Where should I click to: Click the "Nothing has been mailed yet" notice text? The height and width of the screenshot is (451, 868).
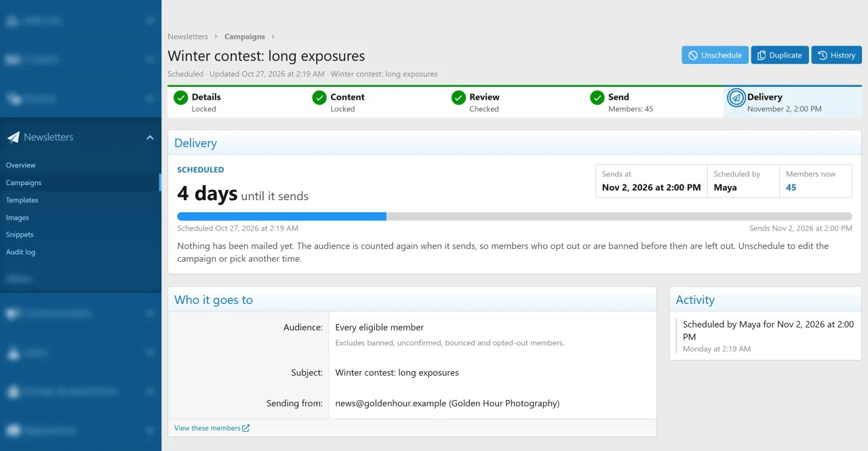click(502, 252)
